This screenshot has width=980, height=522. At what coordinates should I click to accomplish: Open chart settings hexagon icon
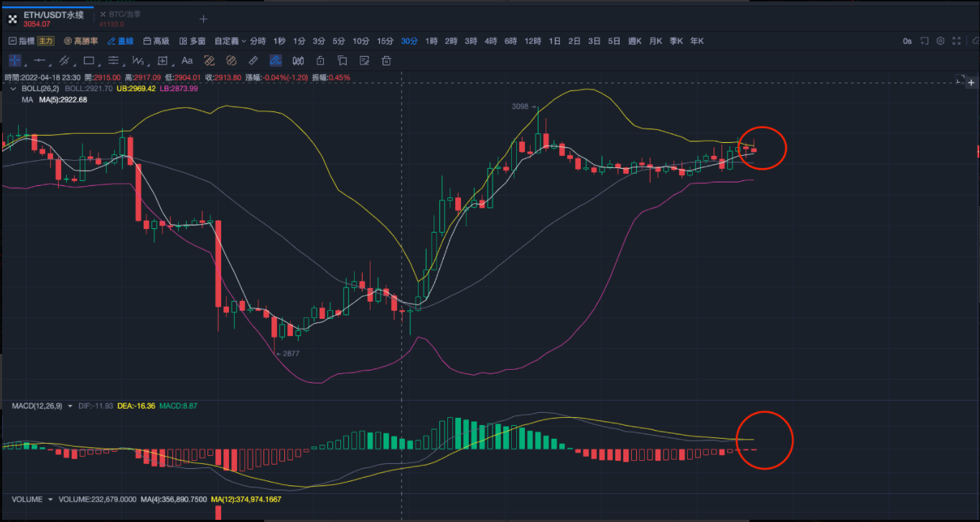941,41
